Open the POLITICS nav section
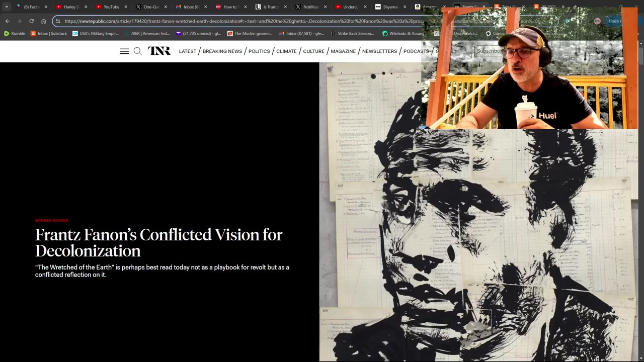The image size is (644, 362). coord(259,51)
